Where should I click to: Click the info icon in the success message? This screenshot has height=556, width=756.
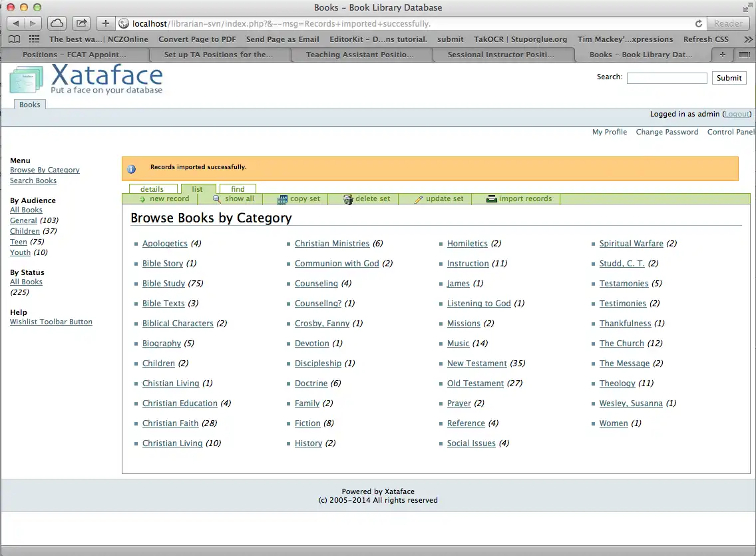[x=131, y=169]
